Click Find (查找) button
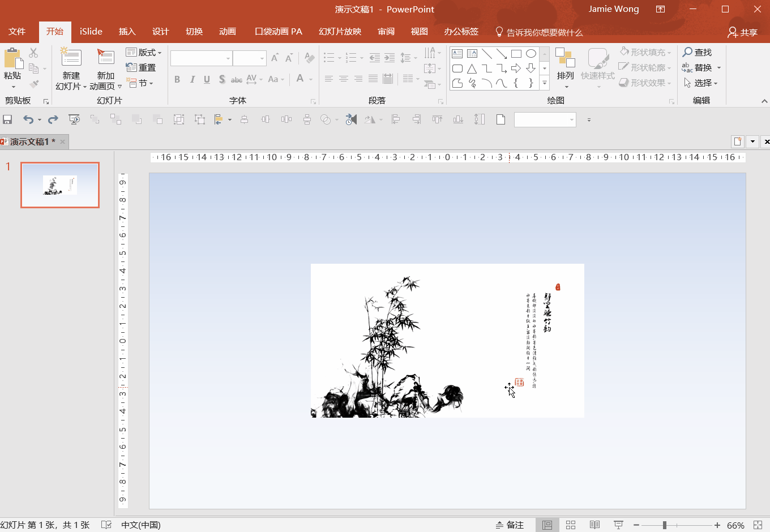The width and height of the screenshot is (770, 532). 698,52
